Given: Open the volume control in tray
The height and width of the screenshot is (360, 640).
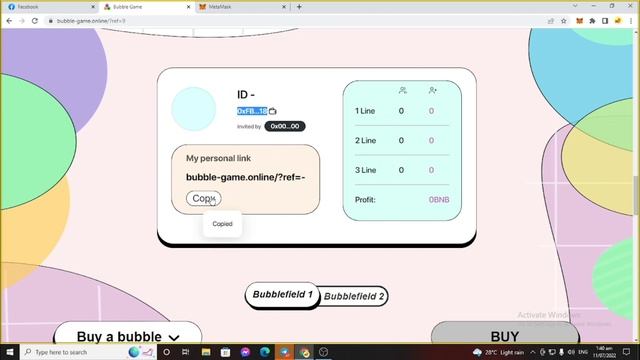Looking at the screenshot, I should coord(571,352).
